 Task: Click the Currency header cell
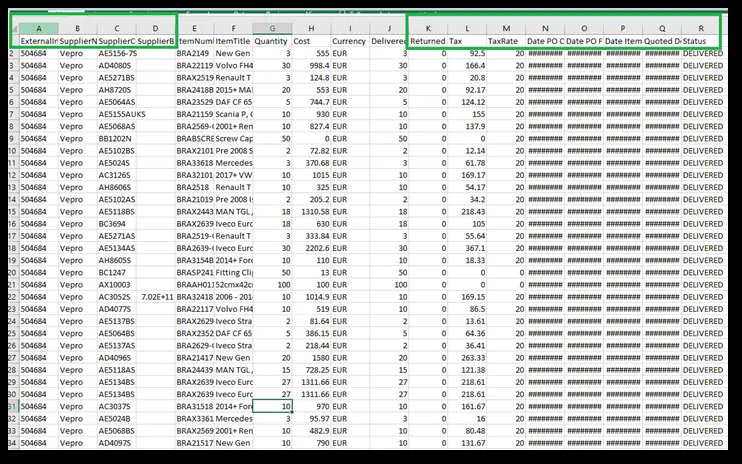coord(350,41)
